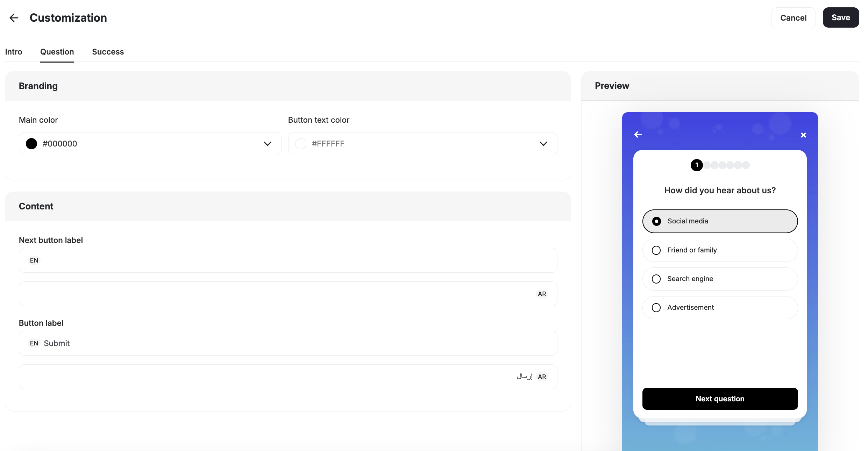
Task: Switch to the Intro tab
Action: pos(14,52)
